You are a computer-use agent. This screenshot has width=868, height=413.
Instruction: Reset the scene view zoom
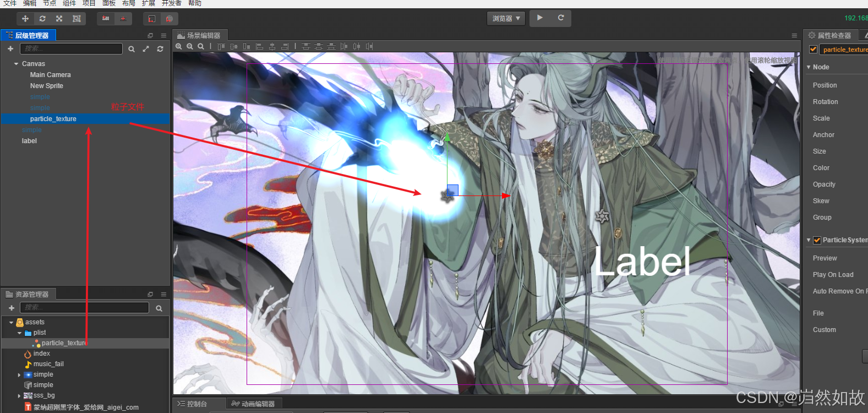pos(201,47)
